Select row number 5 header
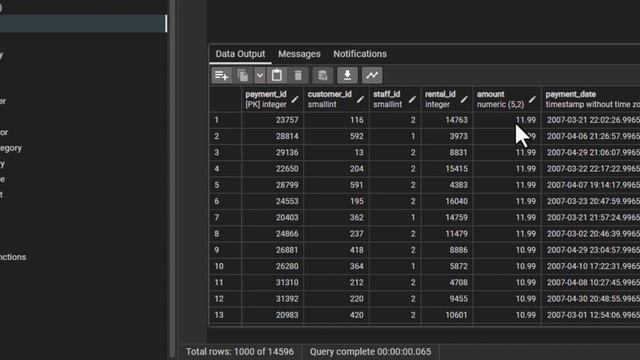 click(225, 185)
